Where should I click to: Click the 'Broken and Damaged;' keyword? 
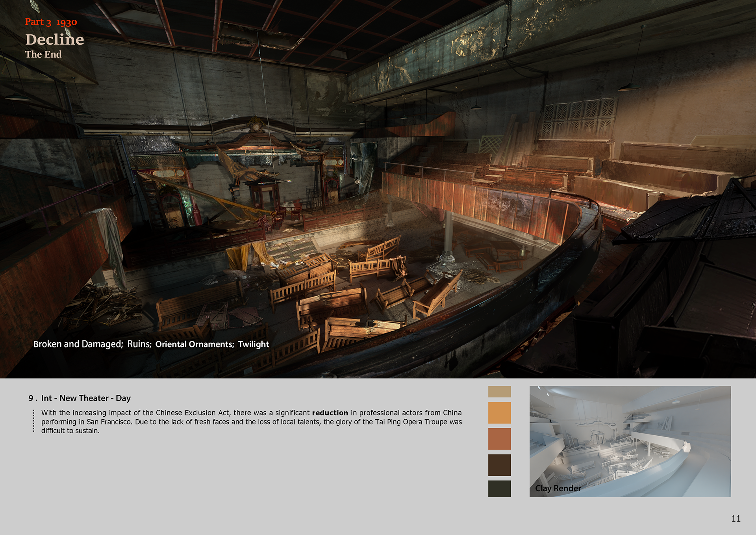pyautogui.click(x=78, y=344)
